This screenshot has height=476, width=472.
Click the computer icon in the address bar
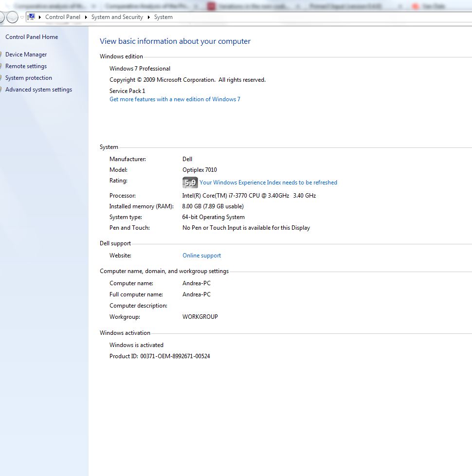[x=32, y=17]
